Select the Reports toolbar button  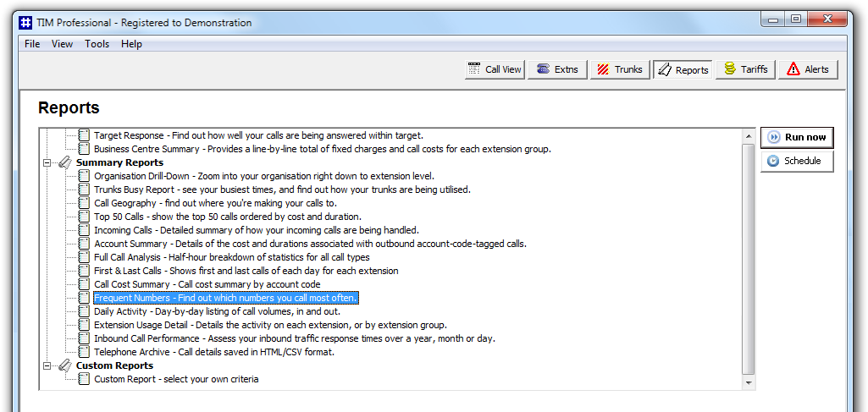click(683, 69)
